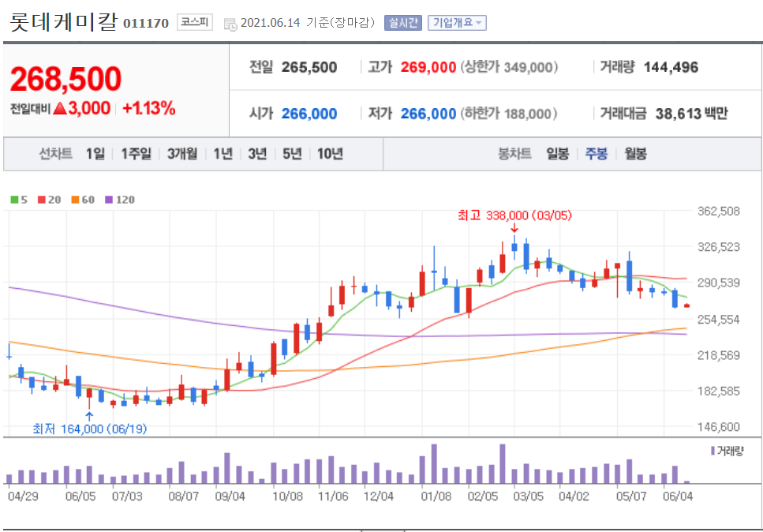
Task: Click the 선차트 line chart label
Action: click(x=55, y=154)
